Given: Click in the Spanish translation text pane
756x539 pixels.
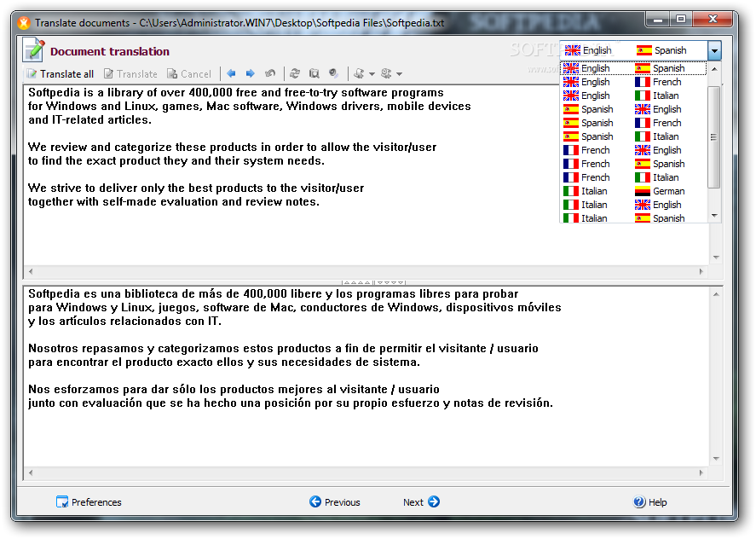Looking at the screenshot, I should coord(366,376).
